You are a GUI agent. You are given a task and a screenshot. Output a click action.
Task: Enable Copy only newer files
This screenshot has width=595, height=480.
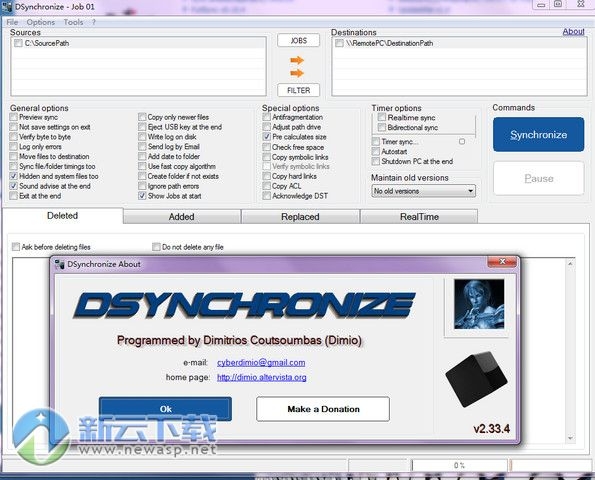[142, 117]
